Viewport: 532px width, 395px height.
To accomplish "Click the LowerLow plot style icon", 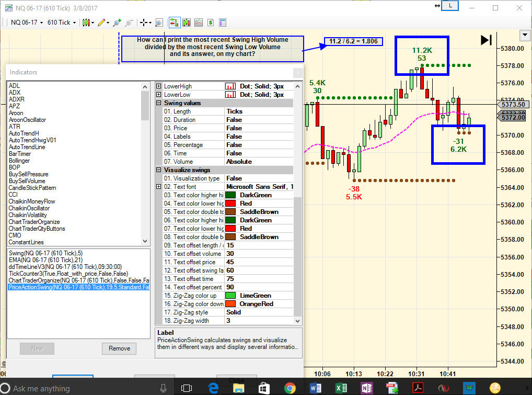I will (x=230, y=95).
